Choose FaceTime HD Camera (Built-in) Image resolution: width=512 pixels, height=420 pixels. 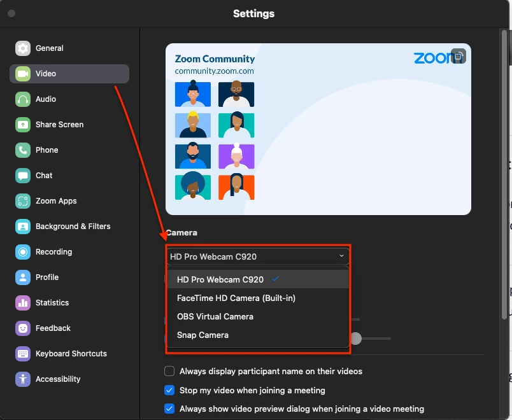[x=258, y=298]
